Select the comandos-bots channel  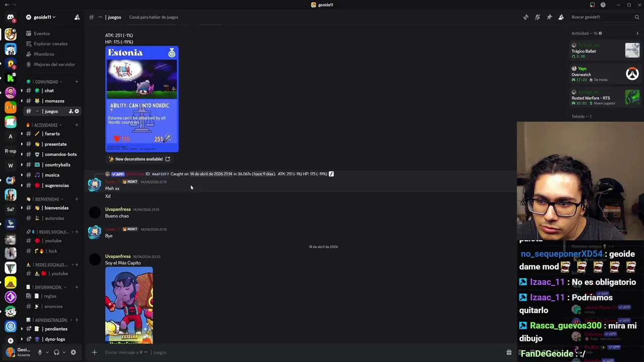pyautogui.click(x=52, y=154)
